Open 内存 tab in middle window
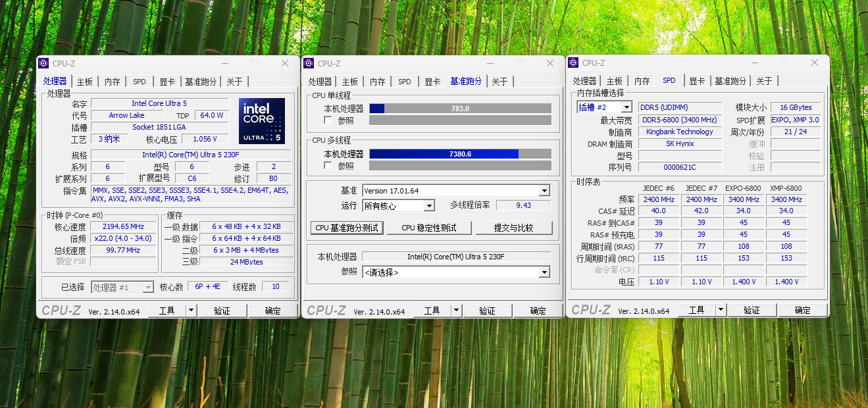The width and height of the screenshot is (868, 408). 378,82
